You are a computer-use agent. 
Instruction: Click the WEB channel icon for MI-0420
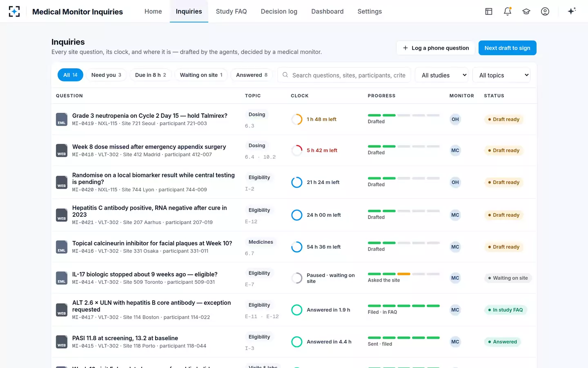(x=62, y=182)
